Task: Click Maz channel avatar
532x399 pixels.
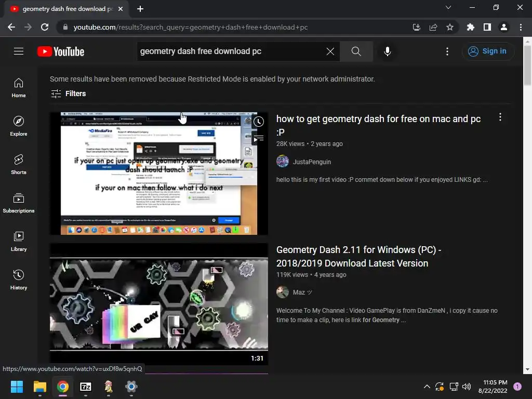Action: (282, 292)
